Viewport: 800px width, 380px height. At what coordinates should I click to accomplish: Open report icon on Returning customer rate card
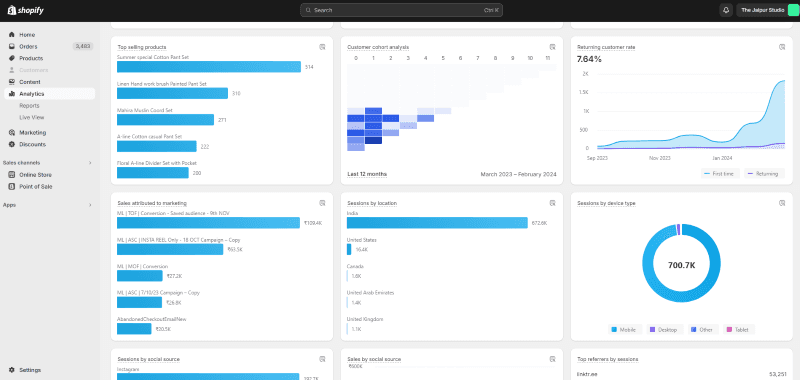(x=782, y=47)
